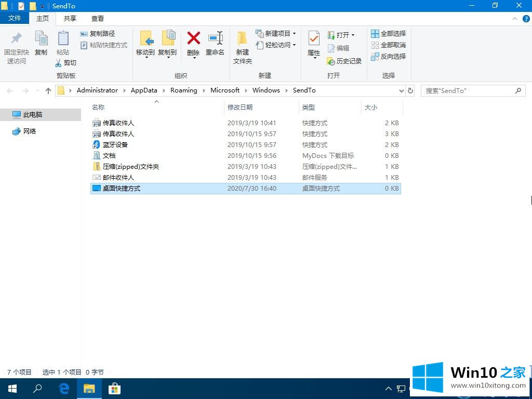Open the 文件 menu tab
Screen dimensions: 532x399
(x=14, y=18)
